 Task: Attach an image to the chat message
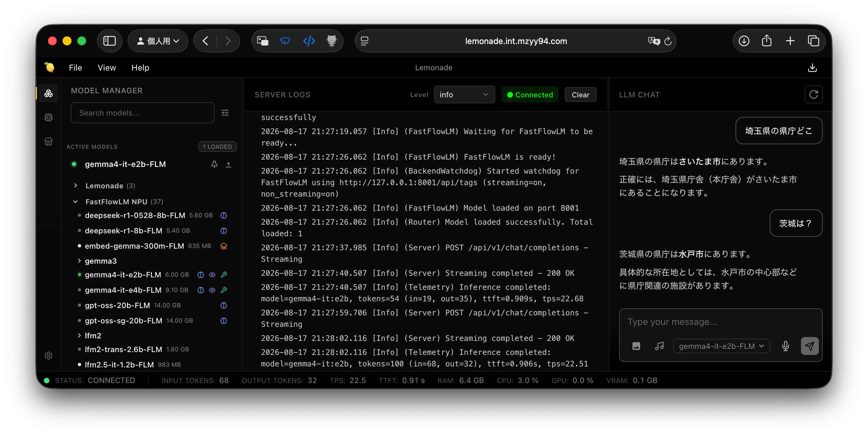(636, 346)
